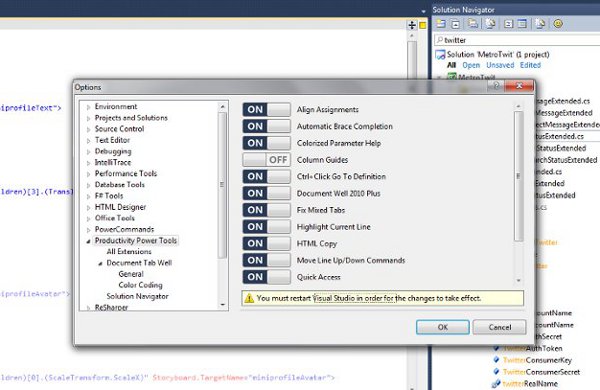
Task: Toggle the Fix Mixed Tabs switch
Action: 266,210
